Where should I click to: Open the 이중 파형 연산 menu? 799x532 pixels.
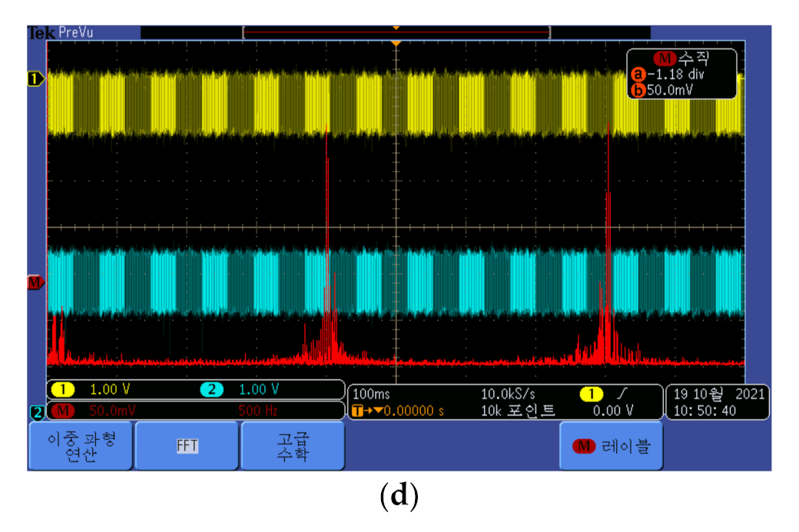pos(81,445)
